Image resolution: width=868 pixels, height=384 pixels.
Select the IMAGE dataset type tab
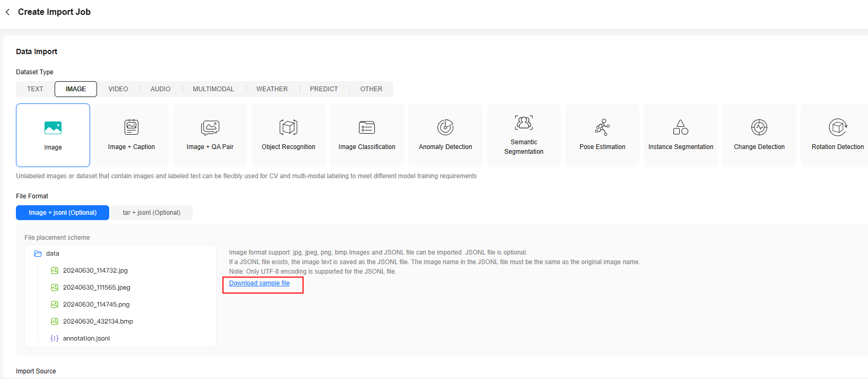(x=76, y=89)
